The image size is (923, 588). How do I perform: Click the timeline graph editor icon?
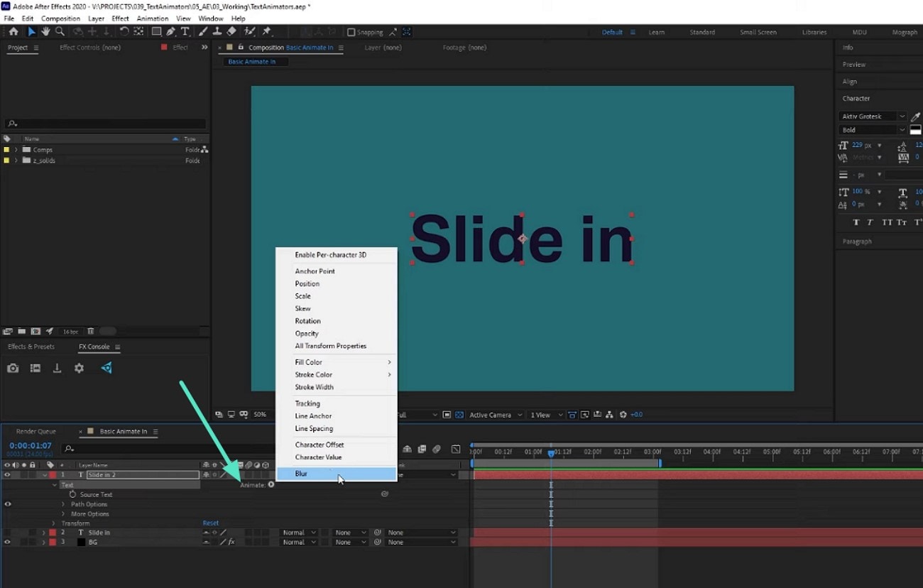tap(456, 449)
